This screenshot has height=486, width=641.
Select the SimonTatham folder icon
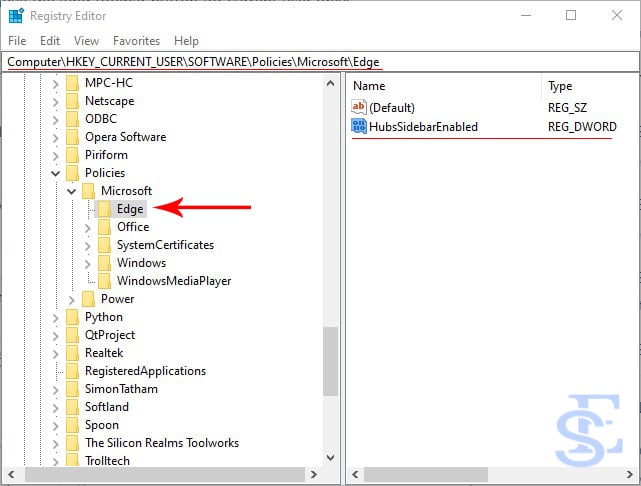click(x=72, y=389)
